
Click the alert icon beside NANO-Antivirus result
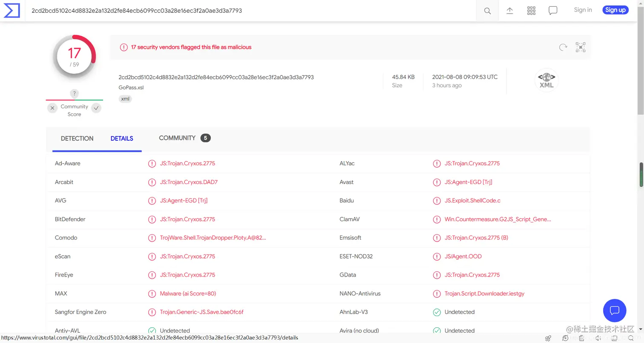[x=437, y=294]
